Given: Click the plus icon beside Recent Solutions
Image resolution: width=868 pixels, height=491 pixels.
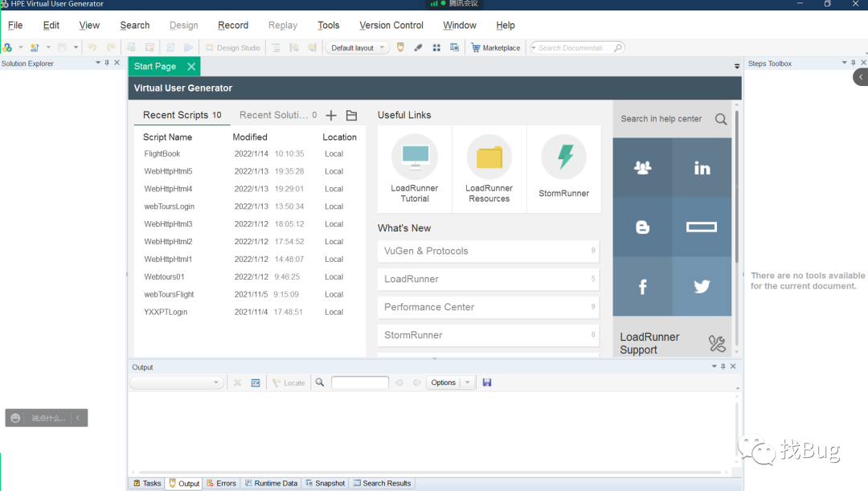Looking at the screenshot, I should click(x=331, y=115).
